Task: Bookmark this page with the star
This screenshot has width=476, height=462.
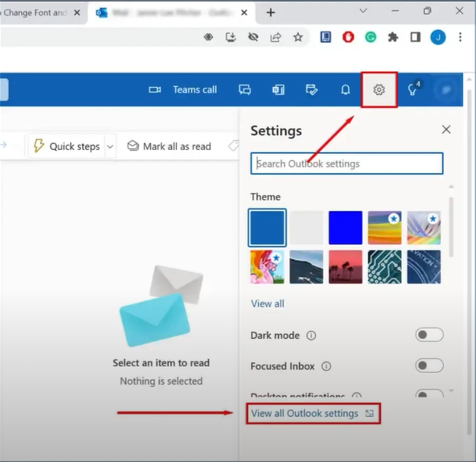Action: coord(298,37)
